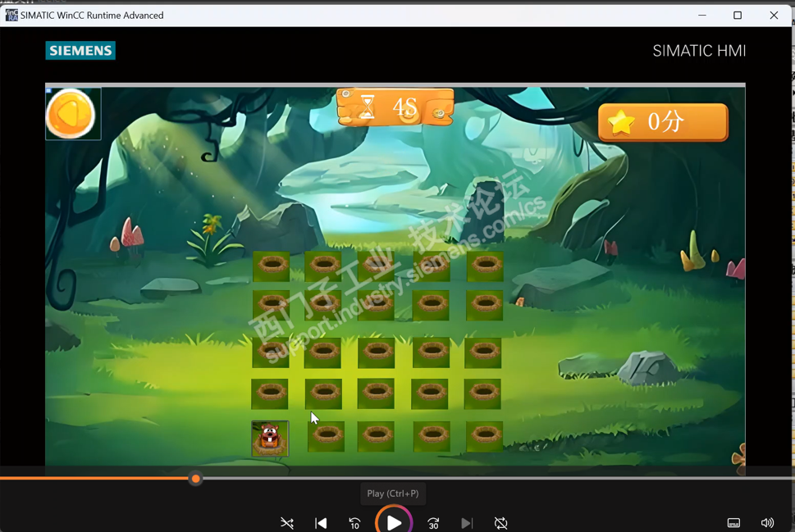Minimize the WinCC Runtime window
The width and height of the screenshot is (795, 532).
pyautogui.click(x=702, y=16)
